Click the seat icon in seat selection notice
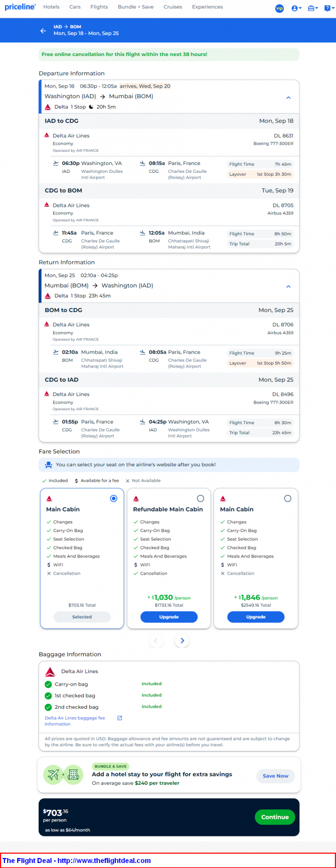Screen dimensions: 336x868 click(x=49, y=465)
